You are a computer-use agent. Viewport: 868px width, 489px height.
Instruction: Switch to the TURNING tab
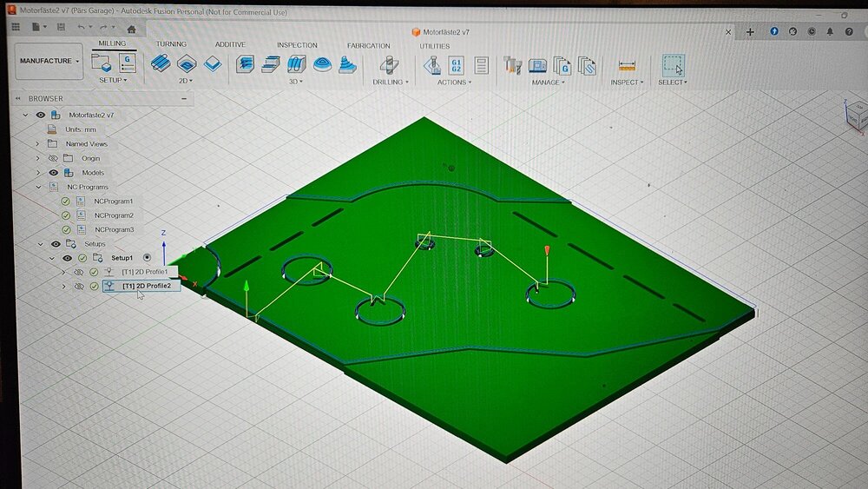[171, 43]
